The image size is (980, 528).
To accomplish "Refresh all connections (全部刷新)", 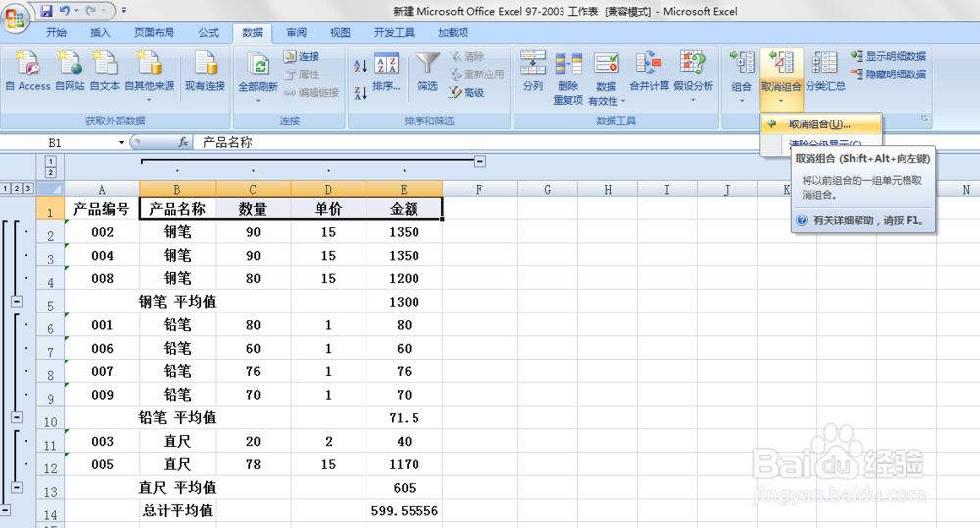I will (x=258, y=76).
